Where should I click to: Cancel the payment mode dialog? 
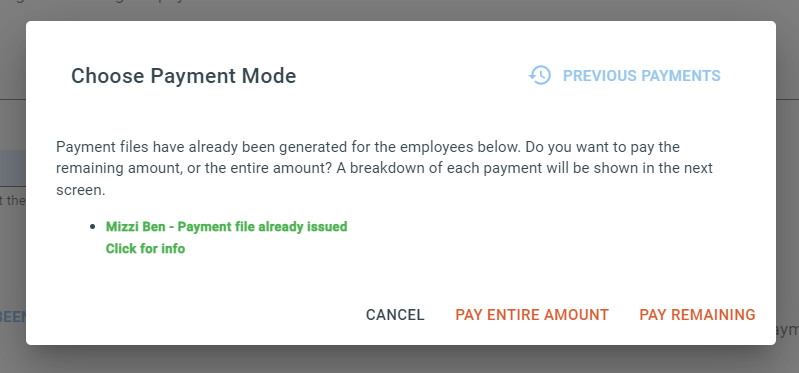(x=395, y=315)
